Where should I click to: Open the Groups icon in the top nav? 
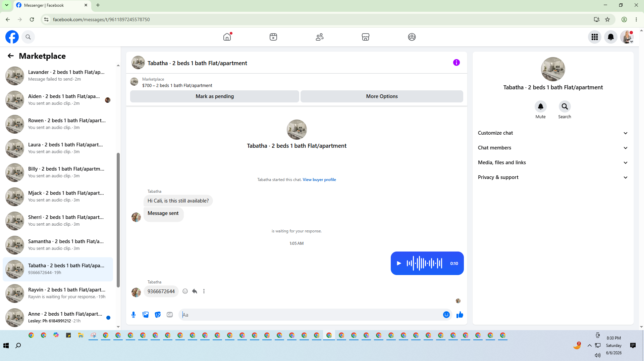click(412, 37)
